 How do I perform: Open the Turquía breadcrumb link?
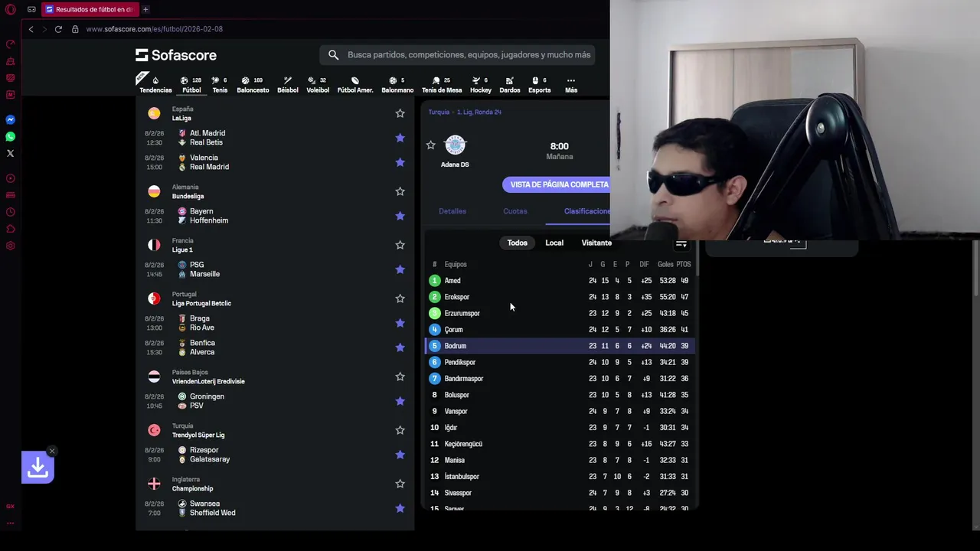pyautogui.click(x=439, y=112)
